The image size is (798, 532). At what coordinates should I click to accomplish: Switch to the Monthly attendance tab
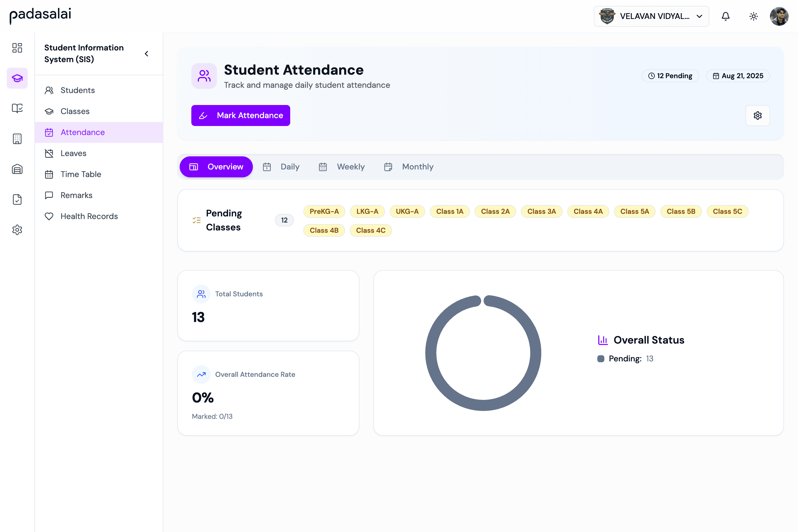[409, 167]
